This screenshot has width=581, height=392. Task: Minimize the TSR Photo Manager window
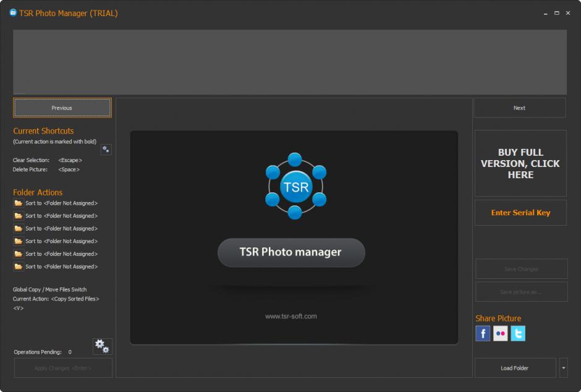(x=545, y=13)
